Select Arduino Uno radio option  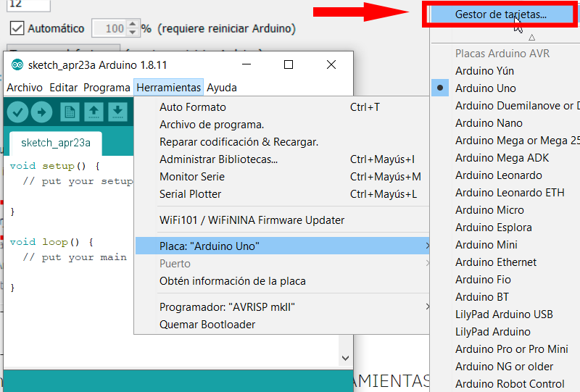pyautogui.click(x=485, y=88)
